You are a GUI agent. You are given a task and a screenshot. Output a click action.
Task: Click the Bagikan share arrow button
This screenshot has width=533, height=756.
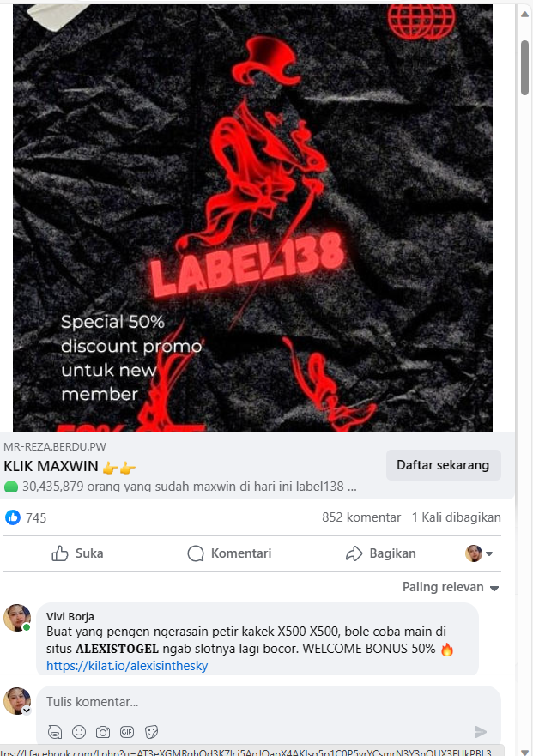pyautogui.click(x=380, y=553)
